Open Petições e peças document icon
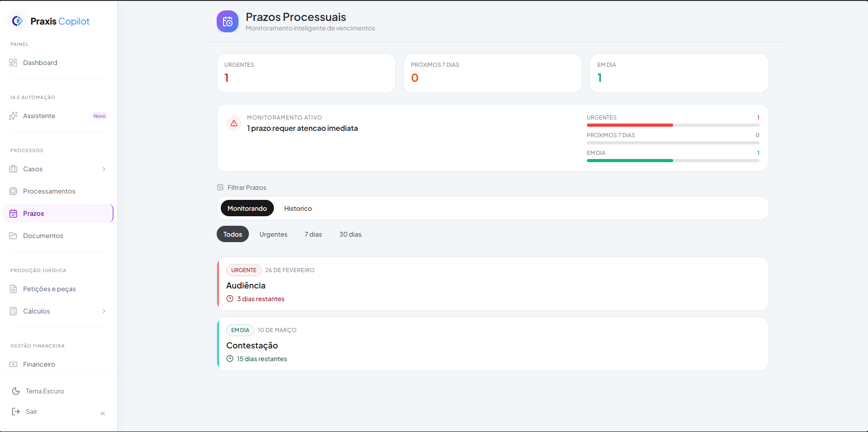The height and width of the screenshot is (432, 868). pyautogui.click(x=13, y=289)
